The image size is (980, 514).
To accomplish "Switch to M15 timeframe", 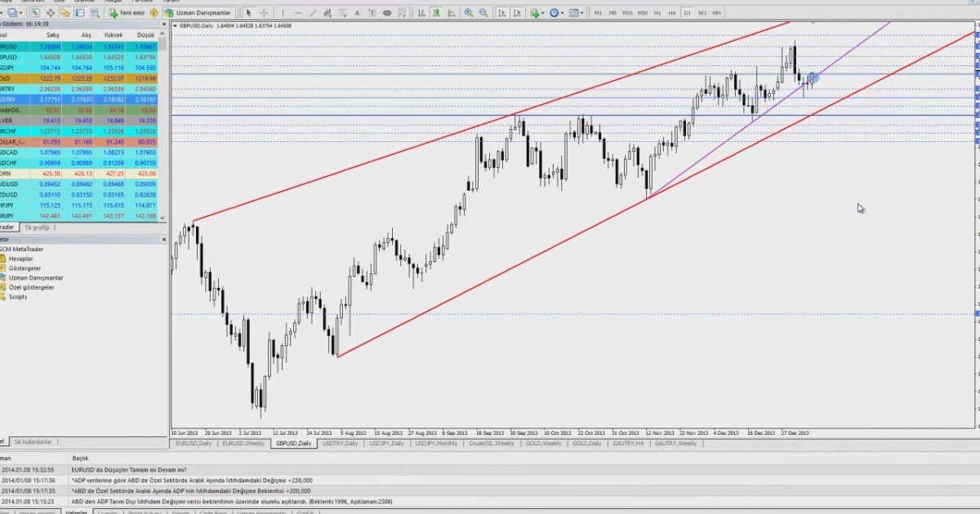I will [627, 13].
